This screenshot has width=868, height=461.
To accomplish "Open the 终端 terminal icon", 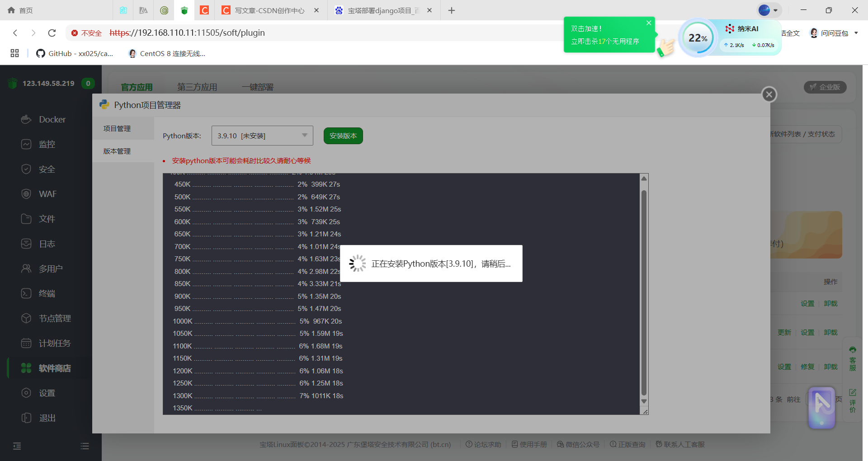I will pos(26,293).
